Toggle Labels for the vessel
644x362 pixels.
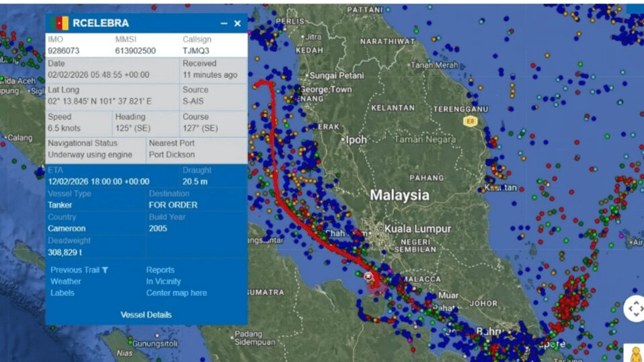pyautogui.click(x=63, y=293)
